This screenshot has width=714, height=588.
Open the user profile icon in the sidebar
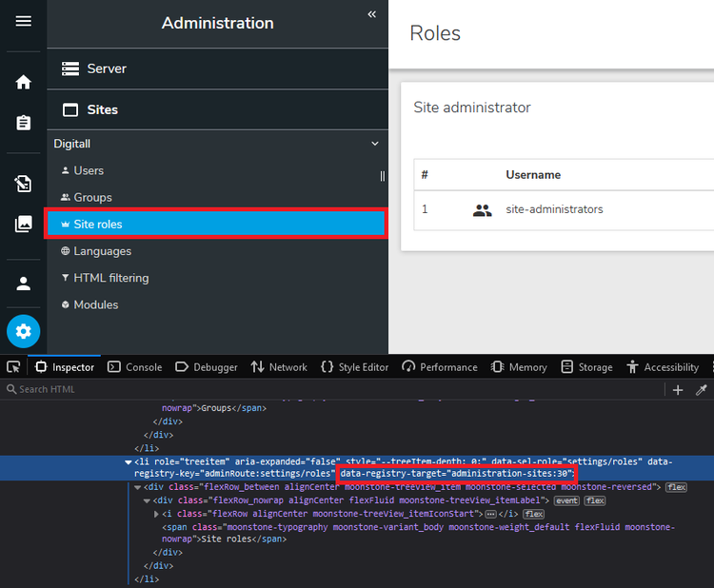tap(23, 284)
